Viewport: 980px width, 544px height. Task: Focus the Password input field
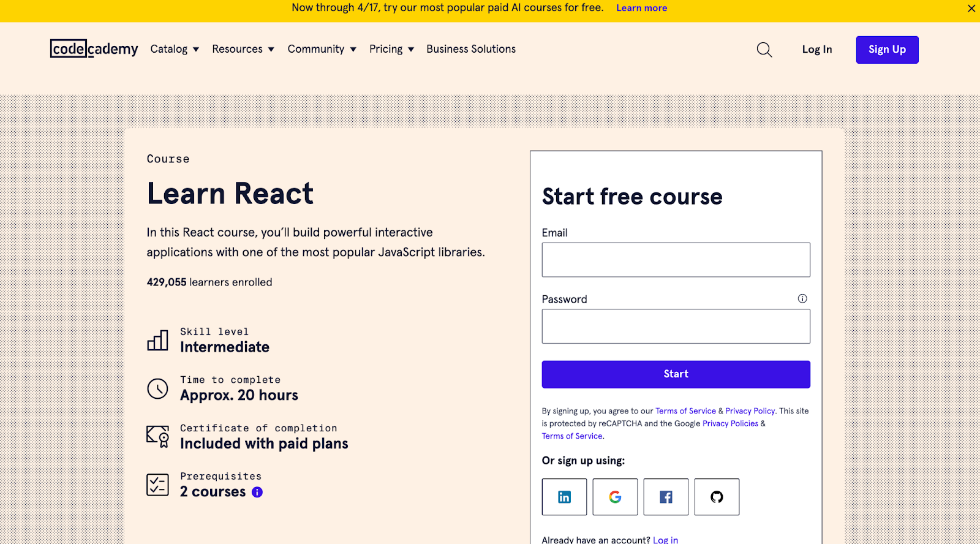[676, 326]
